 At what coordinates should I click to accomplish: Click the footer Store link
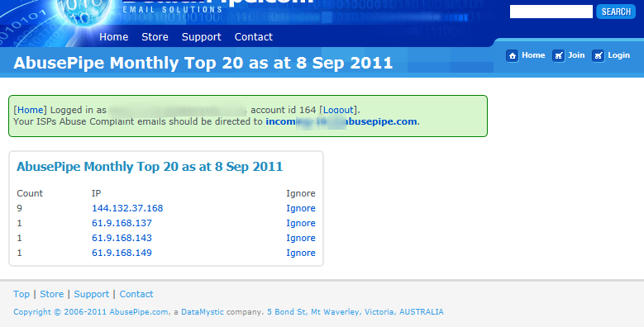pos(52,294)
